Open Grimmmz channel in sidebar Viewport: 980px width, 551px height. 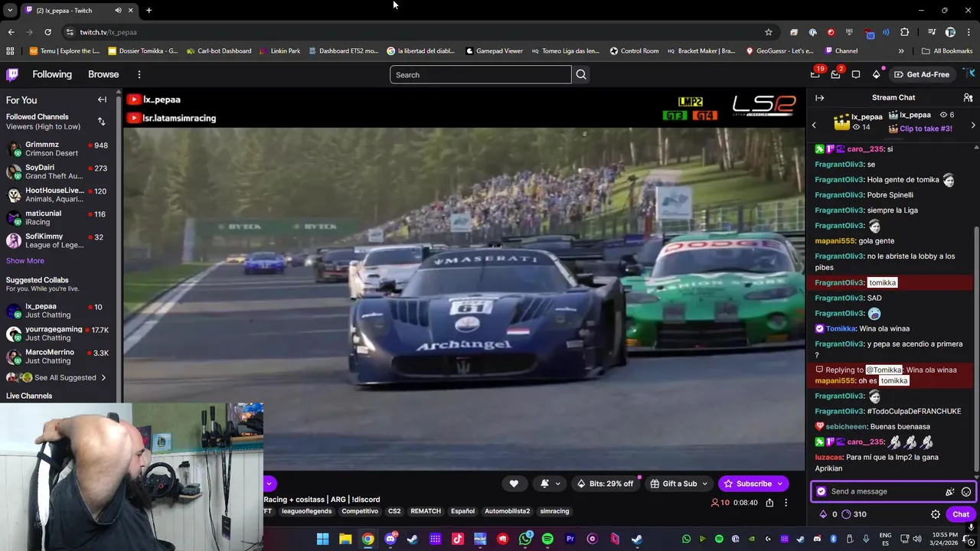[58, 148]
